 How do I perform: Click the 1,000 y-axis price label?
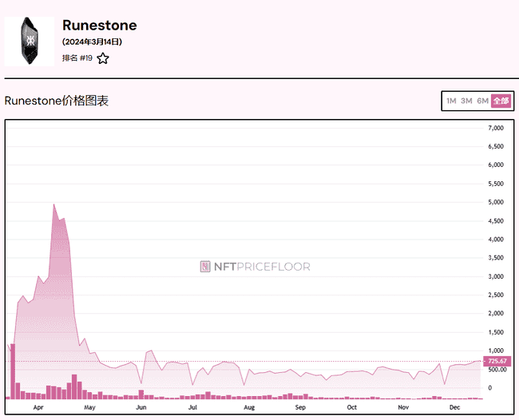click(496, 351)
